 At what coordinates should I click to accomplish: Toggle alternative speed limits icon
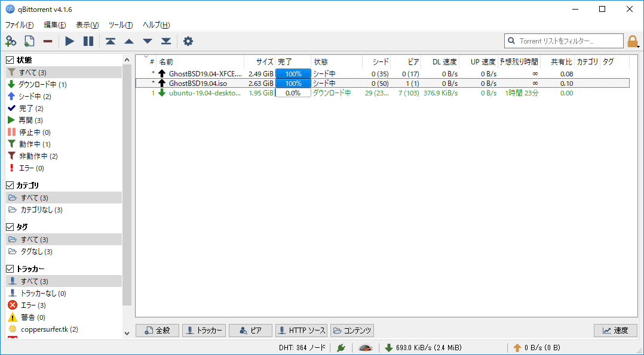click(x=366, y=348)
